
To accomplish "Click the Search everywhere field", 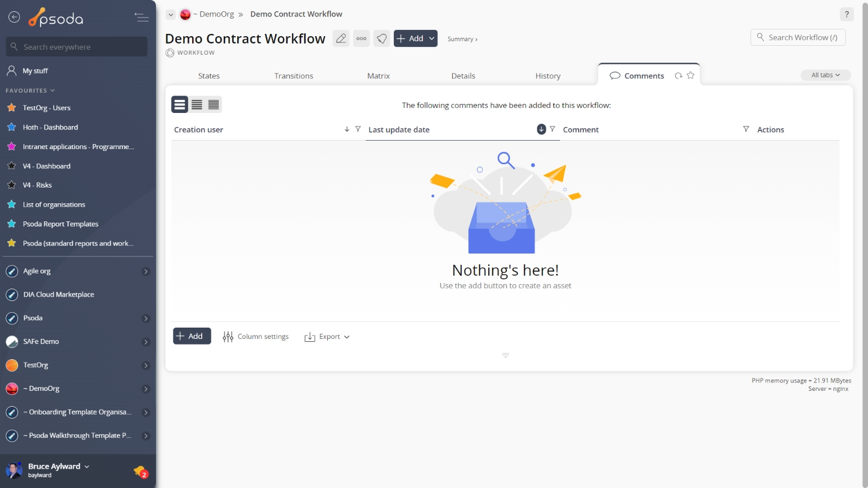I will pyautogui.click(x=77, y=47).
